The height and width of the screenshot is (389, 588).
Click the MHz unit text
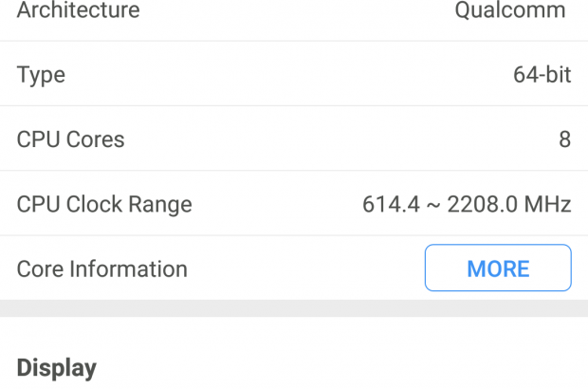tap(548, 204)
